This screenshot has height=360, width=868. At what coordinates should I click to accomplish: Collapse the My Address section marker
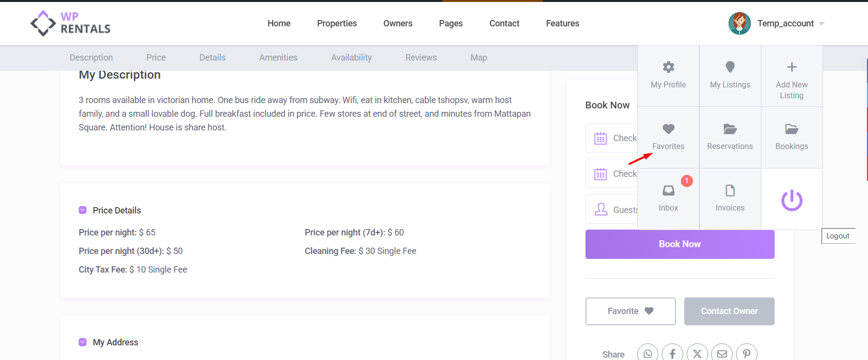pyautogui.click(x=83, y=342)
